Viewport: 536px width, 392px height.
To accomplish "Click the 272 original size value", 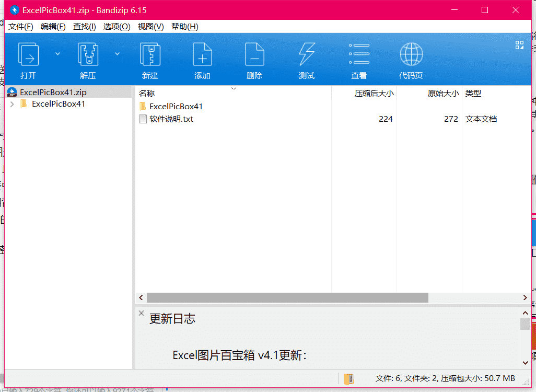I will (x=451, y=119).
